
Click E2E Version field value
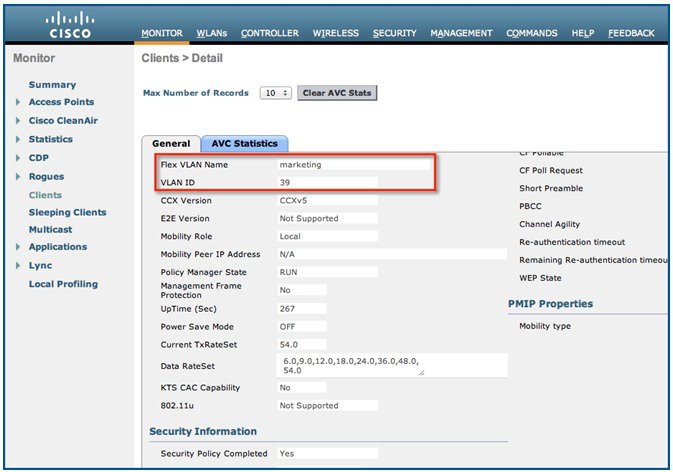click(327, 218)
